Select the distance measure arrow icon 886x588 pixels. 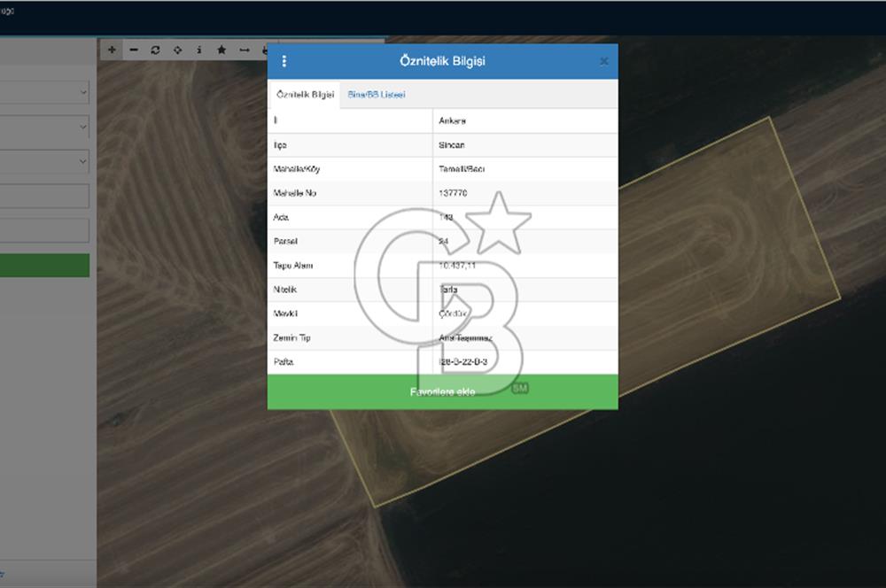pos(245,50)
